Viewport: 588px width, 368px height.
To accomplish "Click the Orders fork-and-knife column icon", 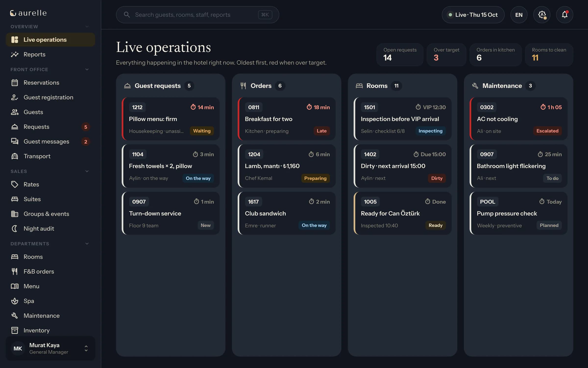I will (x=243, y=86).
